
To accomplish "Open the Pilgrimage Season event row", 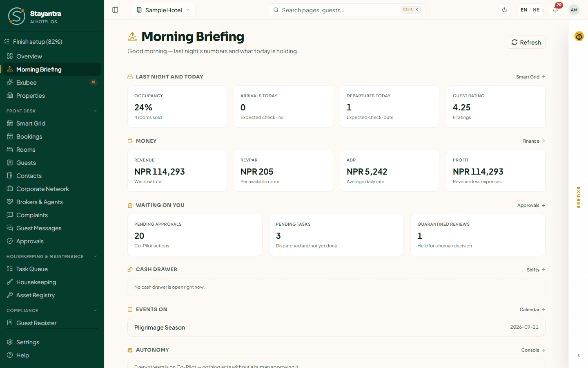I will click(x=336, y=327).
